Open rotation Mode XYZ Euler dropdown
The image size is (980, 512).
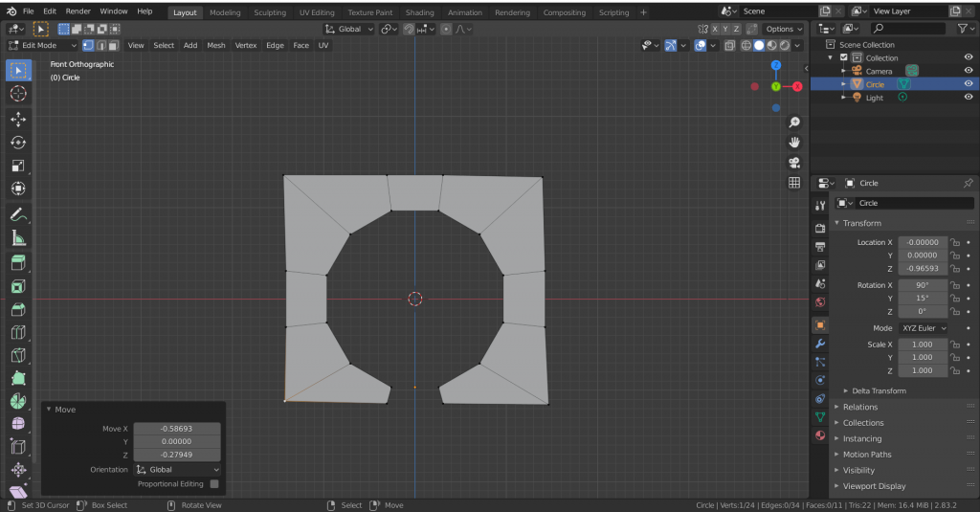(x=924, y=328)
